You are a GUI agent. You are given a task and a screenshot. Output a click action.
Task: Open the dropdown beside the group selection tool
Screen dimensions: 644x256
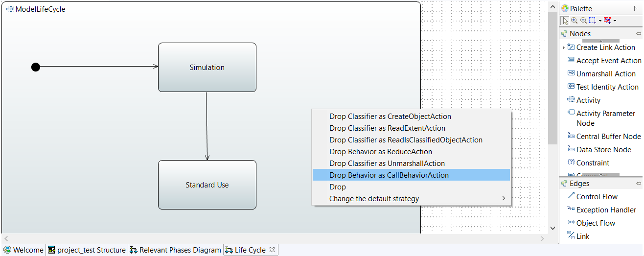tap(615, 21)
